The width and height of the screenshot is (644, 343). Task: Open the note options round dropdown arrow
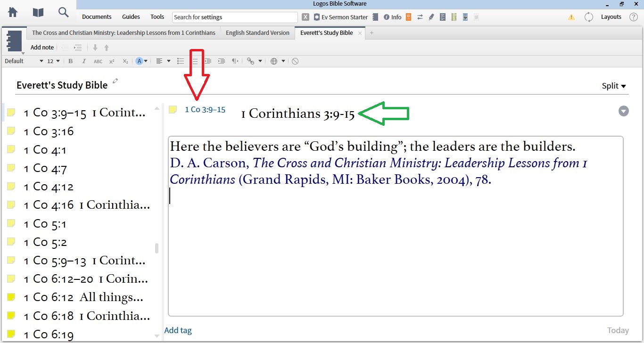pyautogui.click(x=624, y=111)
